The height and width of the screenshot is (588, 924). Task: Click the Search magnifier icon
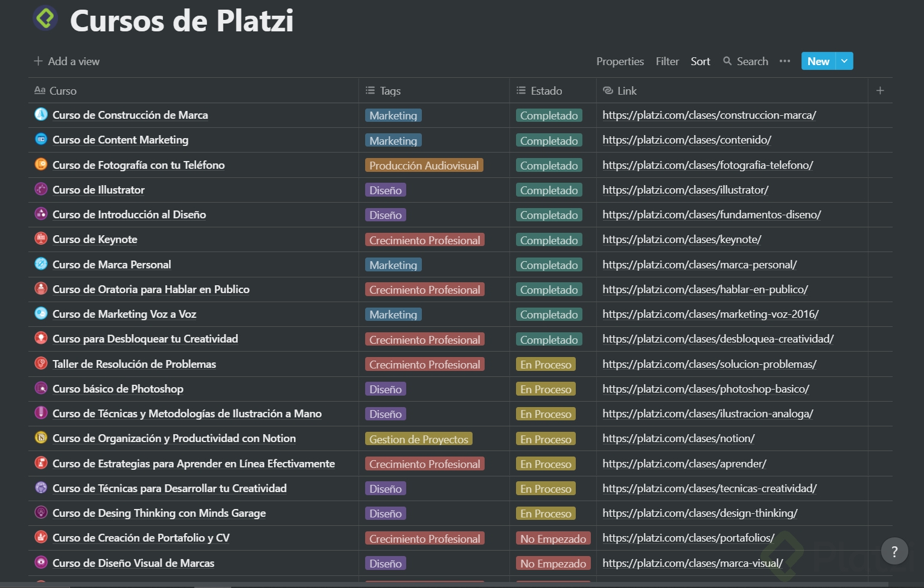[727, 61]
